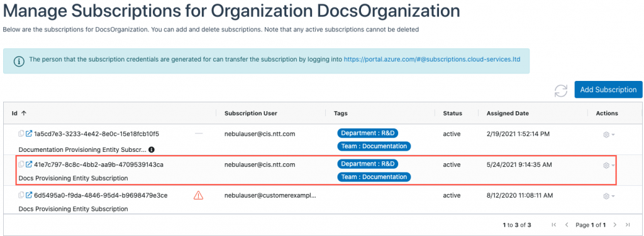Viewport: 644px width, 236px height.
Task: Click the dash icon in first subscription row
Action: coord(199,134)
